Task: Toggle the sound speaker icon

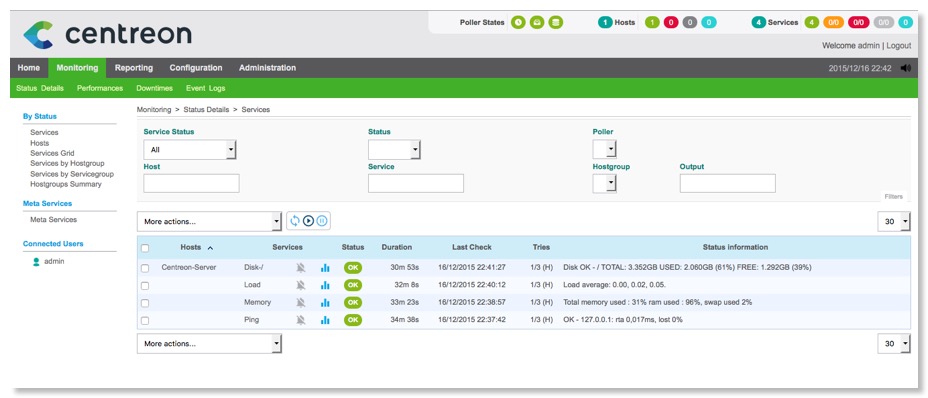Action: coord(906,68)
